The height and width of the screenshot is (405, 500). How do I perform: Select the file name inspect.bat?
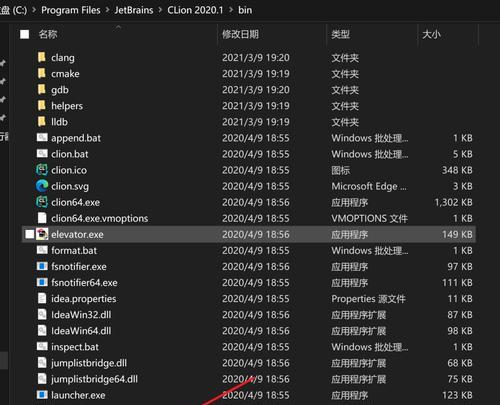click(x=75, y=347)
